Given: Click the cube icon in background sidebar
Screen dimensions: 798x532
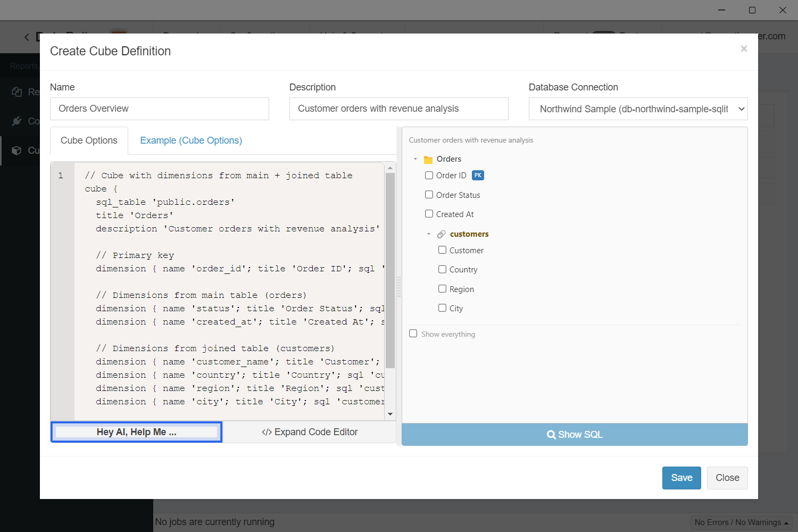Looking at the screenshot, I should [17, 151].
